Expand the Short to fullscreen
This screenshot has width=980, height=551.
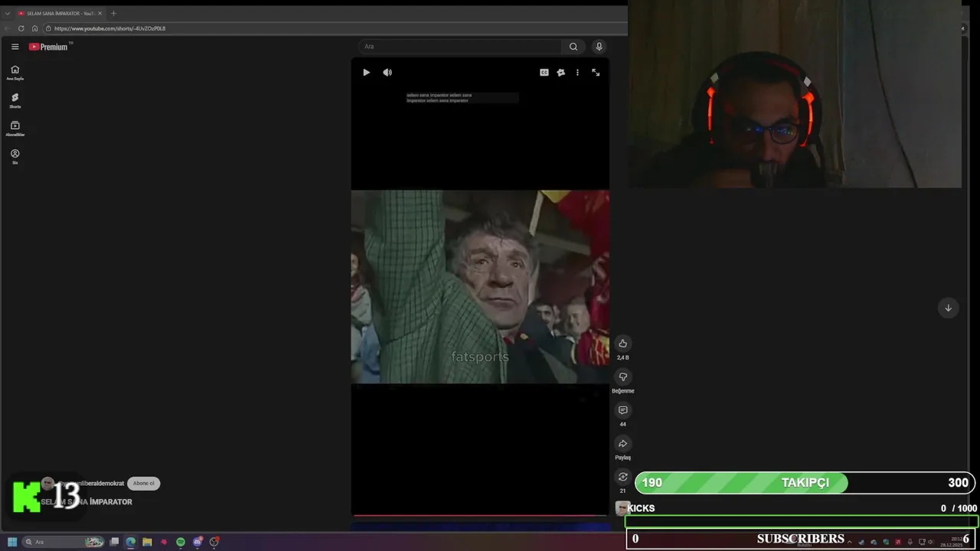coord(596,73)
